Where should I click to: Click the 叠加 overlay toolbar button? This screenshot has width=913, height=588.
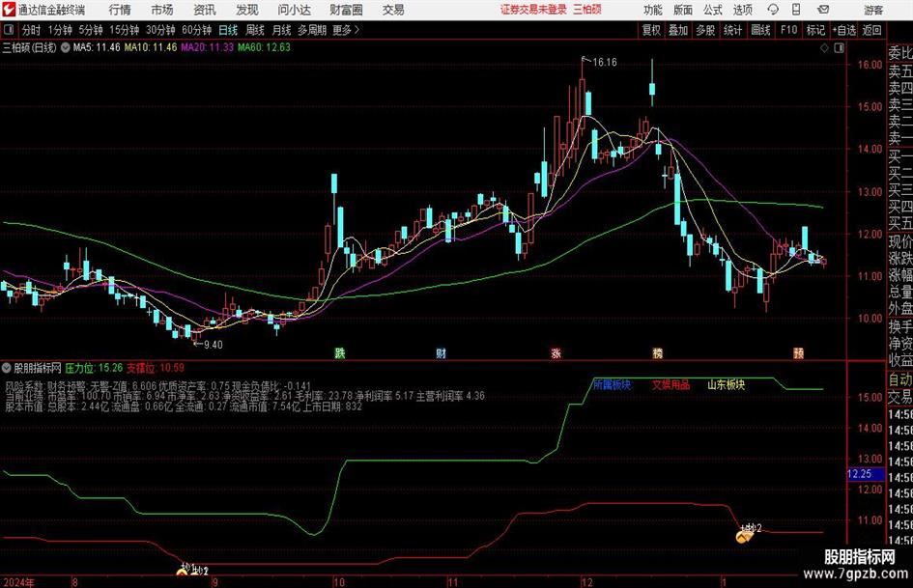coord(678,30)
